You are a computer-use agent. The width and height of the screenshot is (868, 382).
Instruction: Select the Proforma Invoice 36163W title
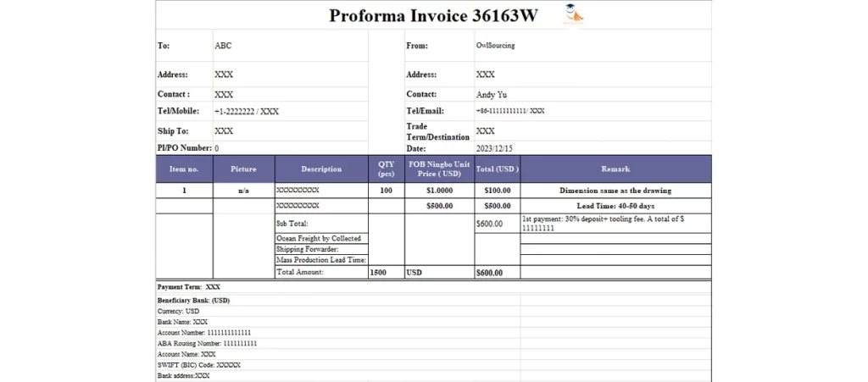coord(433,15)
